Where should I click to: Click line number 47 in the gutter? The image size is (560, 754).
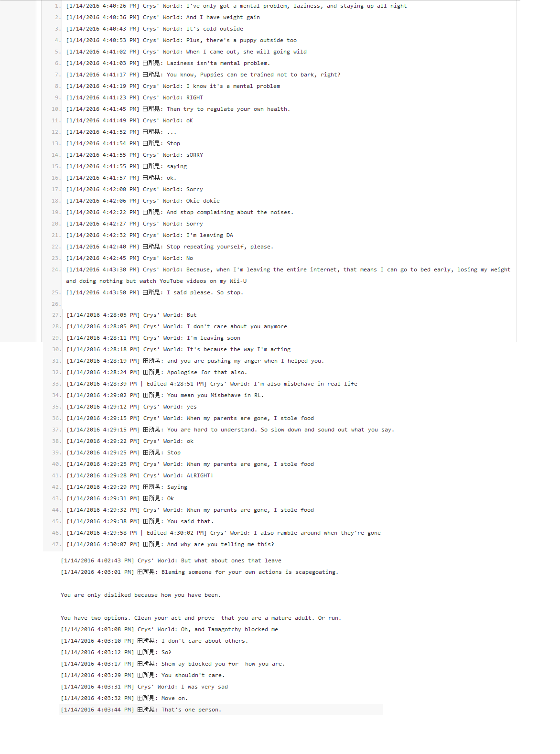point(56,544)
